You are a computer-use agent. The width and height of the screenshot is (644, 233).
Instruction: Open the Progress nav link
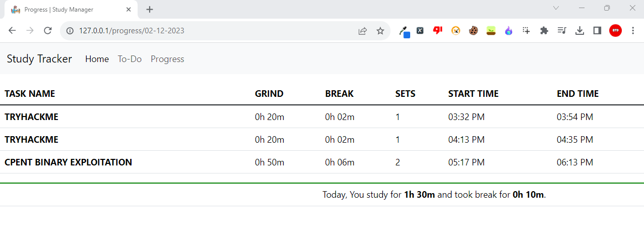[167, 59]
